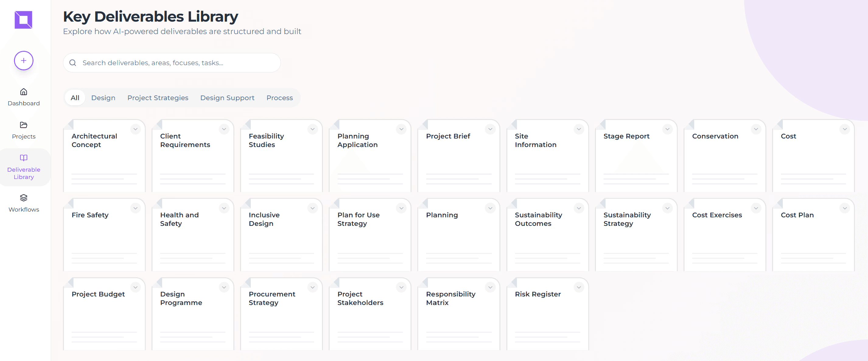The width and height of the screenshot is (868, 361).
Task: Expand the Inclusive Design card chevron
Action: click(313, 208)
